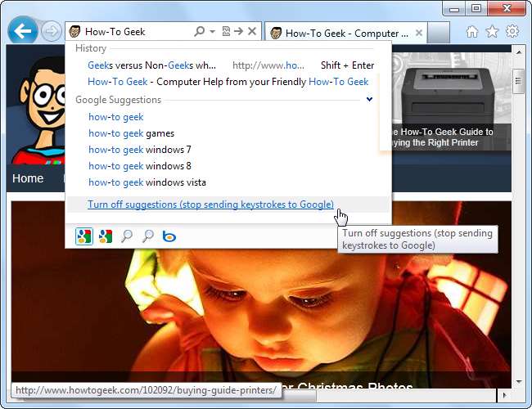The height and width of the screenshot is (409, 532).
Task: Click the Home house icon
Action: pos(472,32)
